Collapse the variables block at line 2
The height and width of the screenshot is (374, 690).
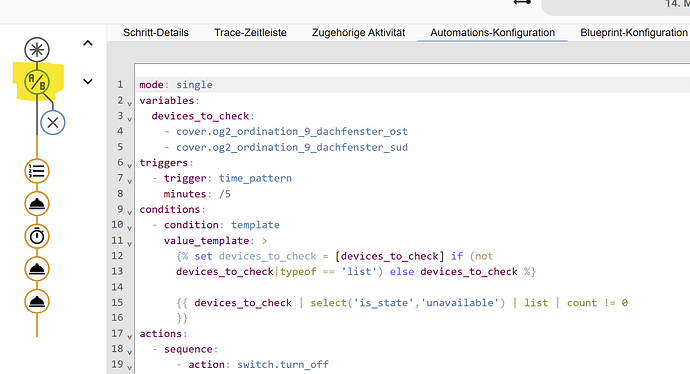(x=129, y=104)
